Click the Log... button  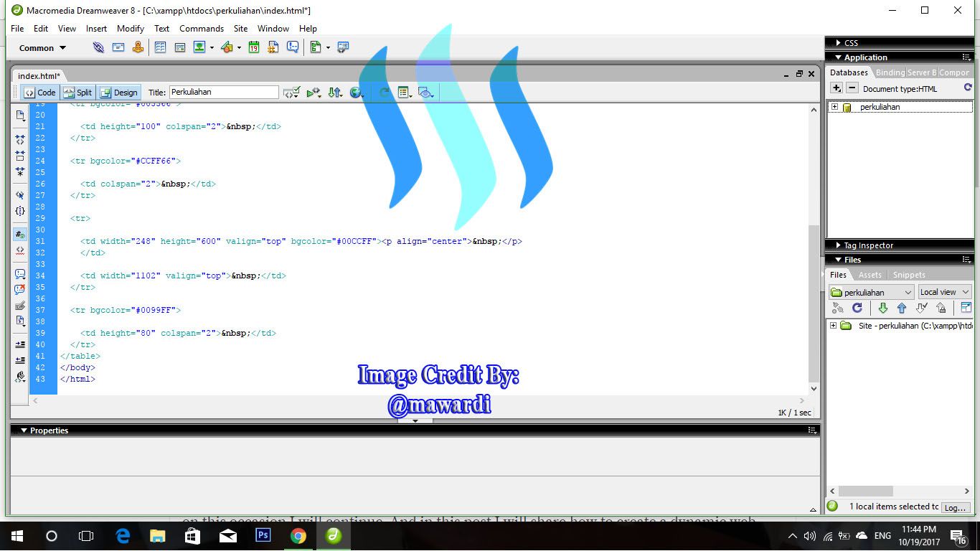coord(955,507)
